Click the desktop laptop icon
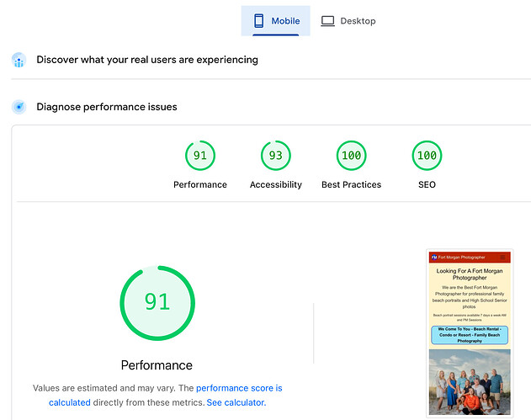531x420 pixels. tap(327, 21)
